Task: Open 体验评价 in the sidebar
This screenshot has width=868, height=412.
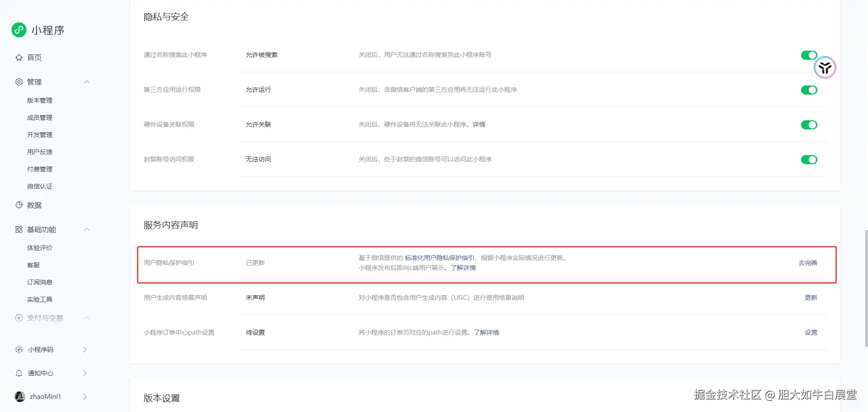Action: (x=40, y=248)
